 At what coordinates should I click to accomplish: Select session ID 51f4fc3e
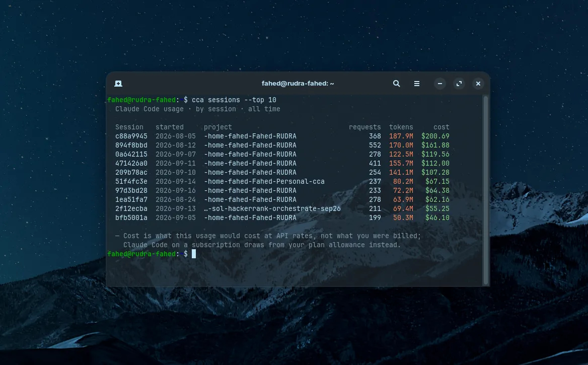(131, 181)
